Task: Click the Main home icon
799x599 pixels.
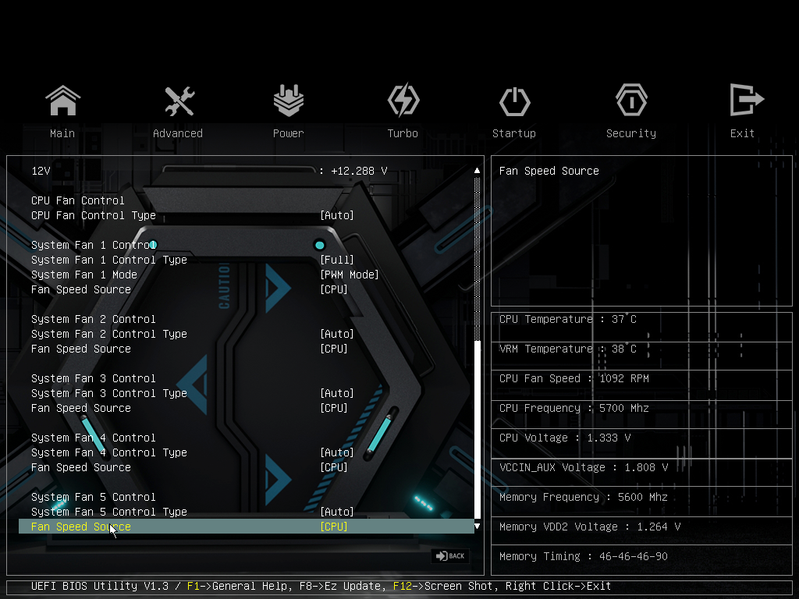Action: point(63,100)
